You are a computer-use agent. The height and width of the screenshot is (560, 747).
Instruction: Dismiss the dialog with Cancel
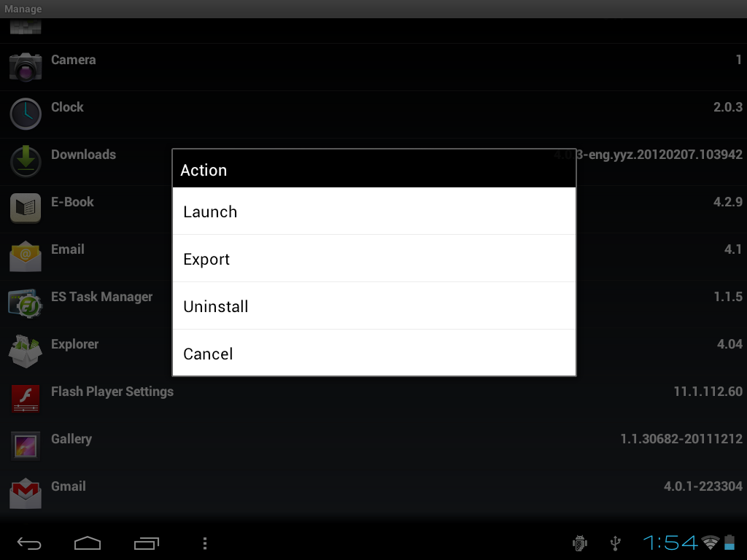pyautogui.click(x=374, y=353)
